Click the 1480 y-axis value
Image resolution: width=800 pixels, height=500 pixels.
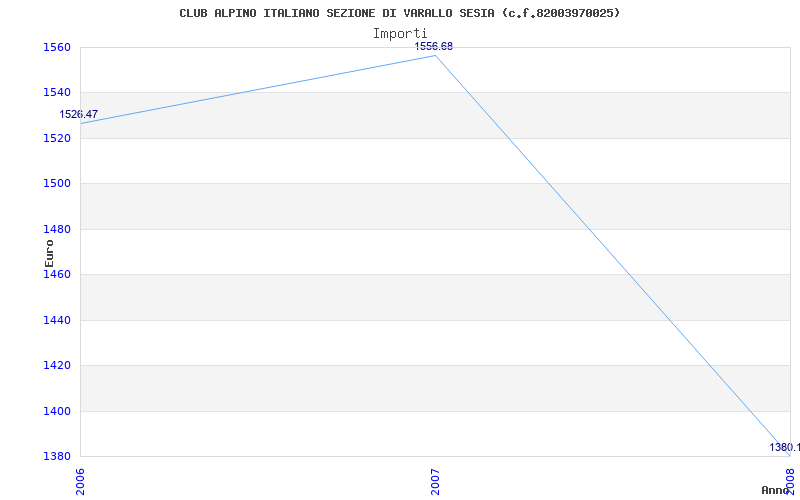tap(56, 229)
